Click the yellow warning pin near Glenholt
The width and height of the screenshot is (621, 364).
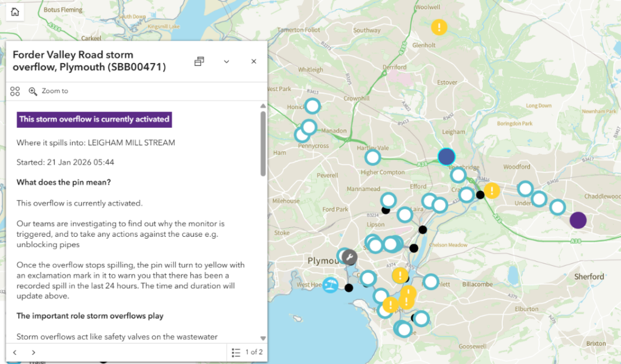(439, 27)
